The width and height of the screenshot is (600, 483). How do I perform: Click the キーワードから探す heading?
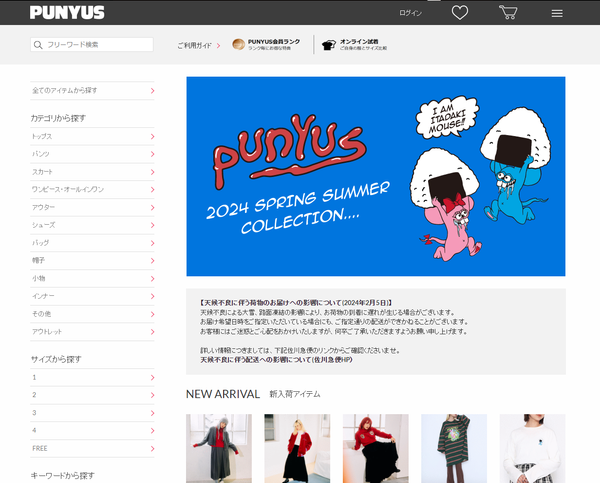(62, 476)
